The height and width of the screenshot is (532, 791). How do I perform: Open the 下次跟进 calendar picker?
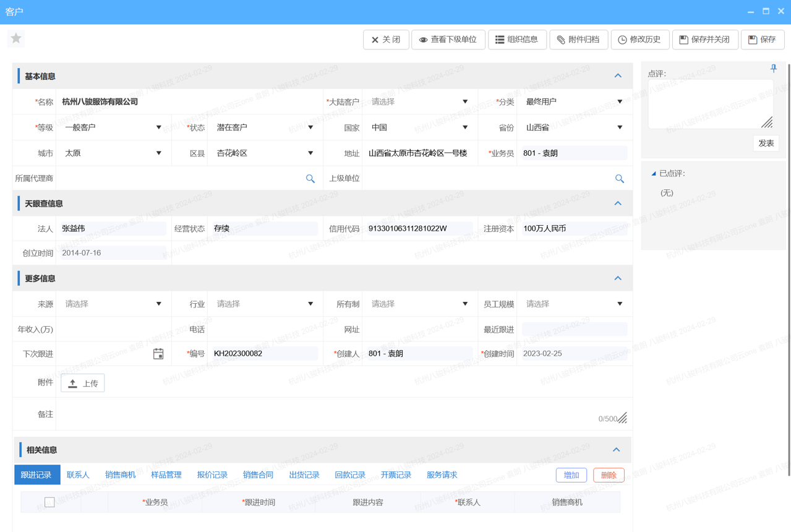pyautogui.click(x=158, y=353)
